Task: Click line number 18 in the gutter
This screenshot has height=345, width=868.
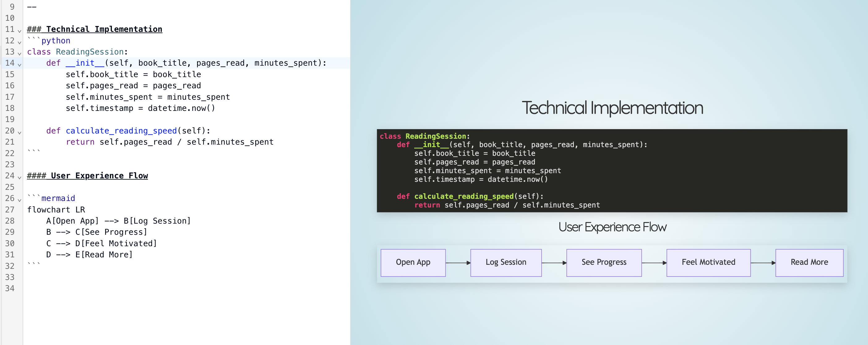Action: tap(10, 108)
